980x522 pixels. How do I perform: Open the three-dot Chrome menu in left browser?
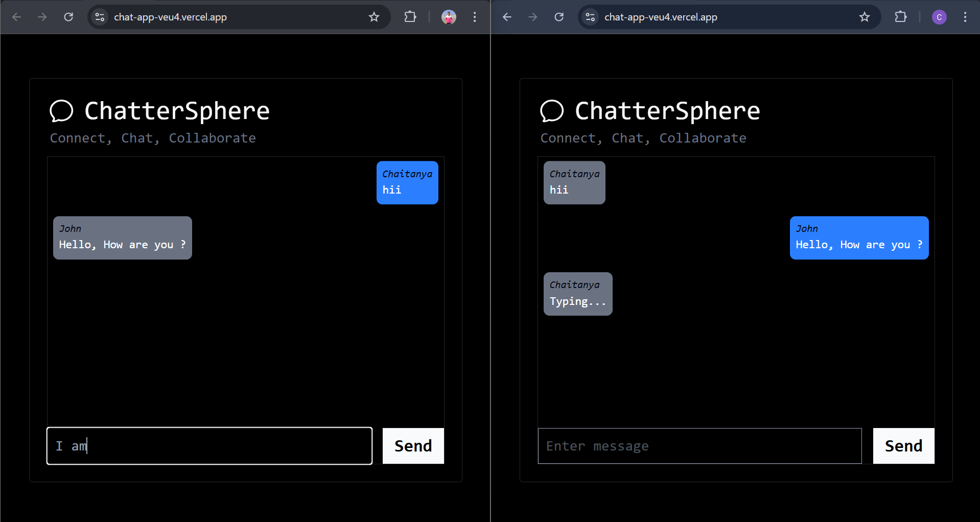coord(475,17)
